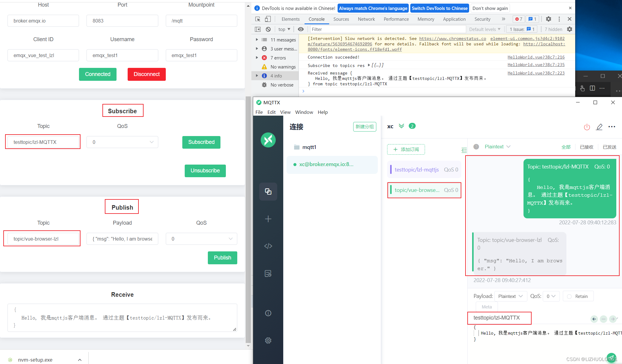Show more DevTools tabs
The width and height of the screenshot is (622, 364).
point(503,19)
